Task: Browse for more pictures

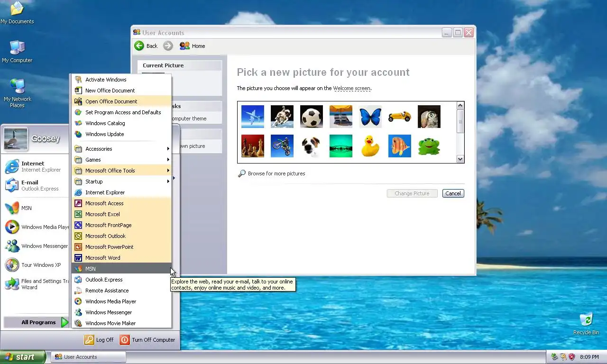Action: pyautogui.click(x=272, y=173)
